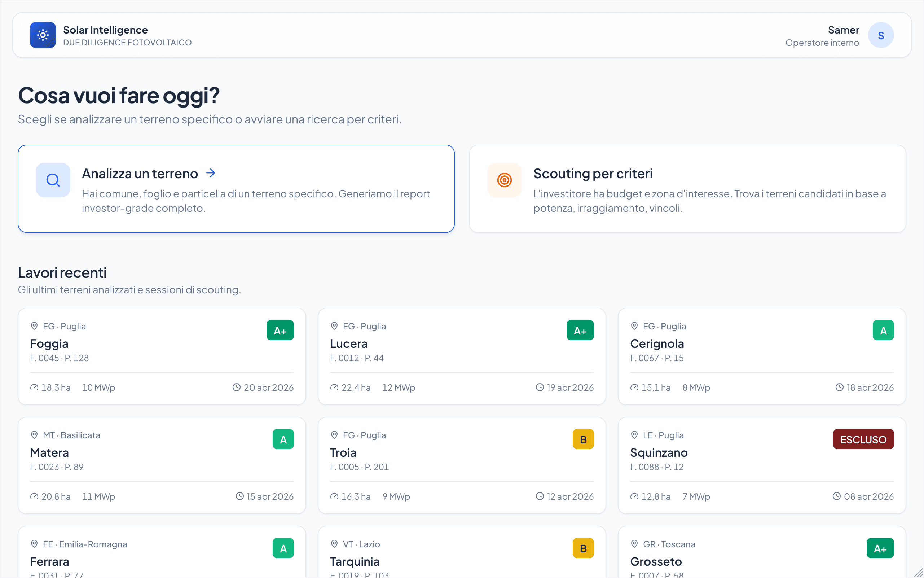This screenshot has height=578, width=924.
Task: Open the Foggia recent work title
Action: 49,344
